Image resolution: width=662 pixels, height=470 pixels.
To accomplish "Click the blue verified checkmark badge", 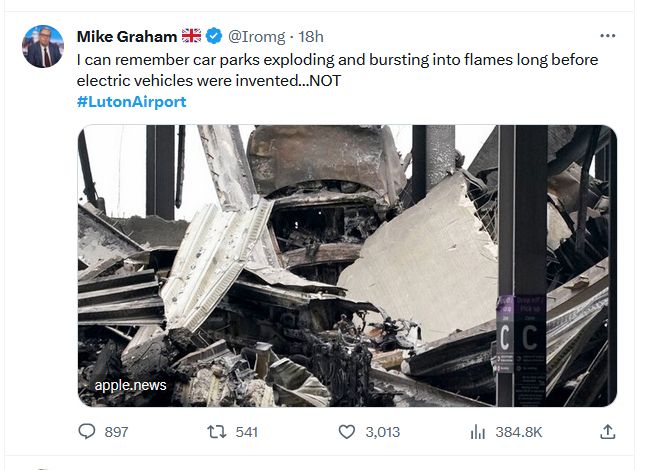I will point(214,37).
